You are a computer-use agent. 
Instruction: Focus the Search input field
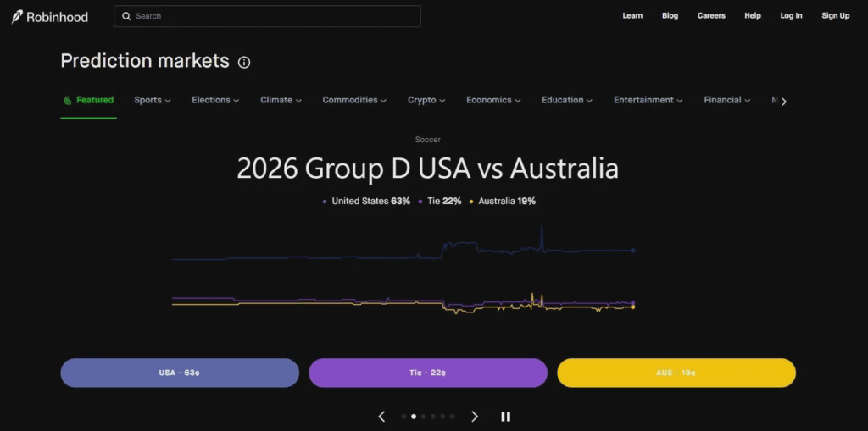267,16
